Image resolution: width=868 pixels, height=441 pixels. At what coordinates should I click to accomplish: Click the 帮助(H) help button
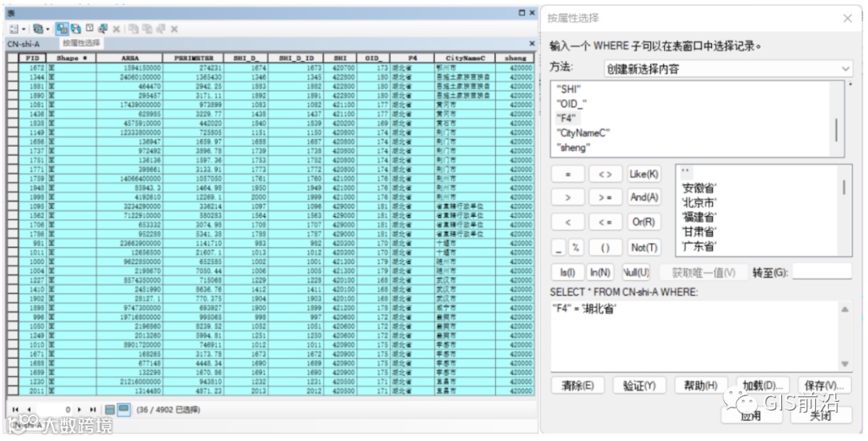pyautogui.click(x=700, y=386)
